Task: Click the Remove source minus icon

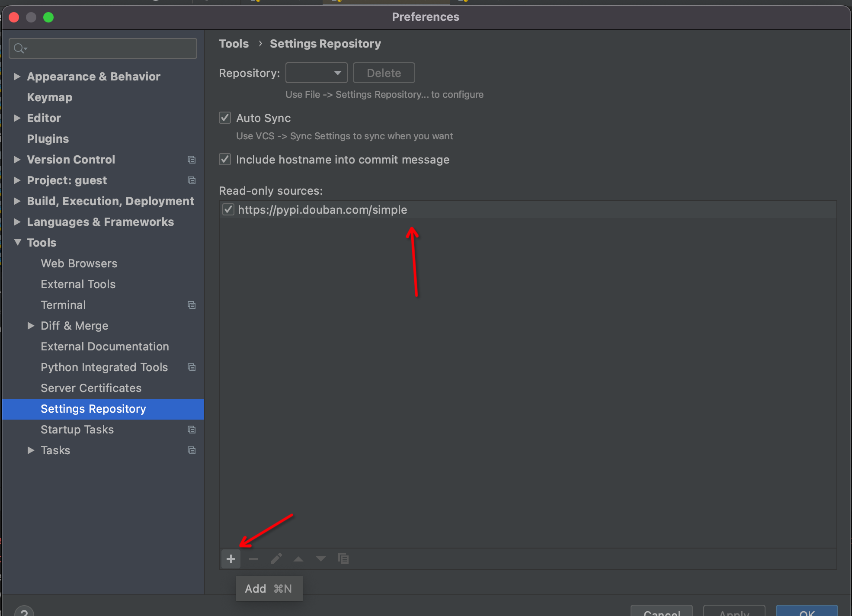Action: (x=253, y=559)
